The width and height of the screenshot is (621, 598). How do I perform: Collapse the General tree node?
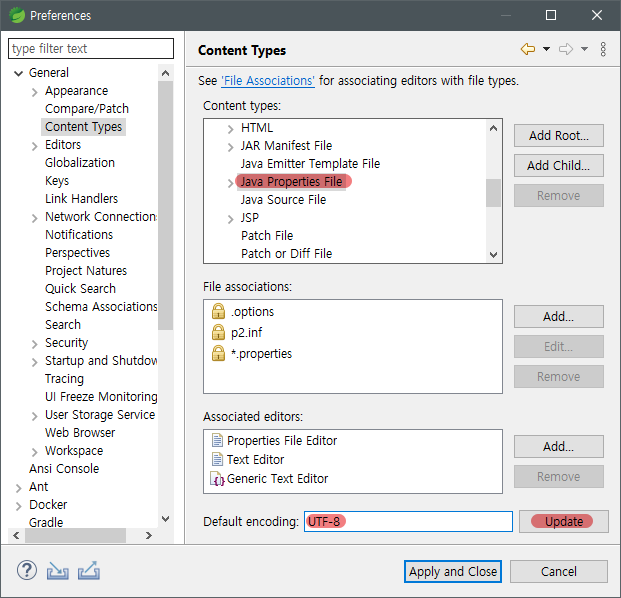(18, 73)
